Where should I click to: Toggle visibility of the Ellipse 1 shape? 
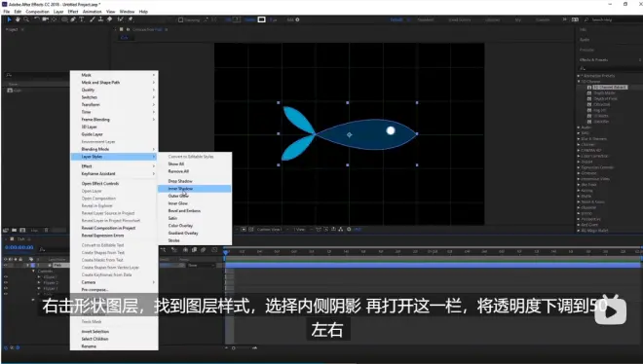coord(6,276)
